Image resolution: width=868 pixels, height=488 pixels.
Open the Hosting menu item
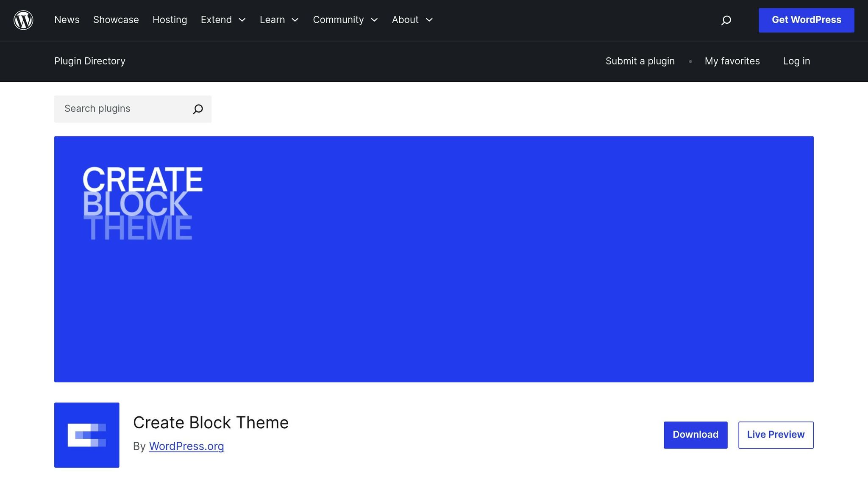pos(170,20)
